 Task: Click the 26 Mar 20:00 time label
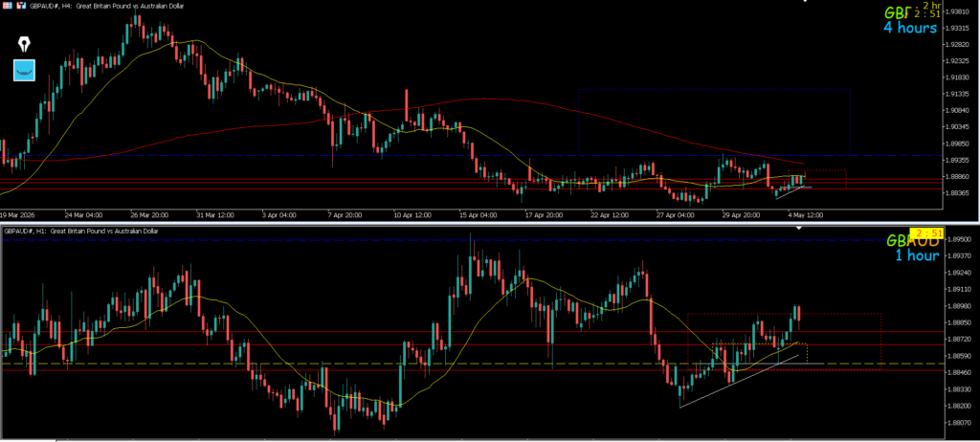click(148, 214)
